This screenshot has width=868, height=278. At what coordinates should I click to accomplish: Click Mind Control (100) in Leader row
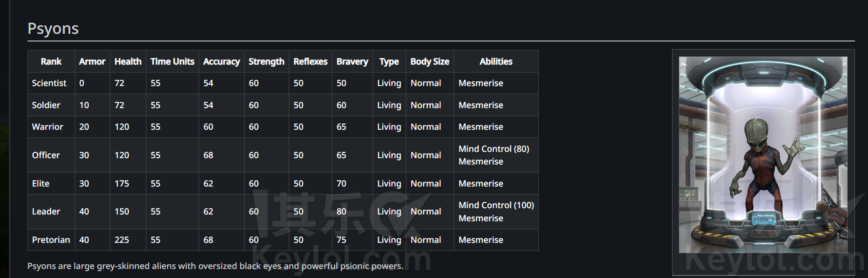(496, 205)
